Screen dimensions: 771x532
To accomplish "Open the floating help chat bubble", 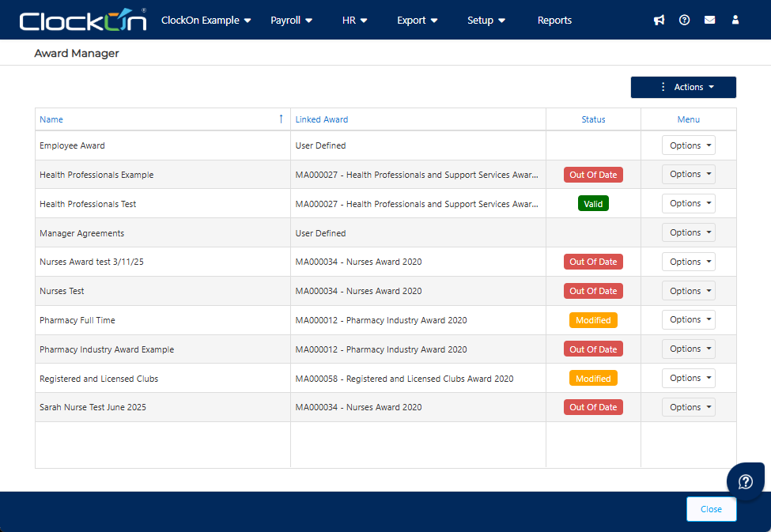I will click(x=745, y=481).
